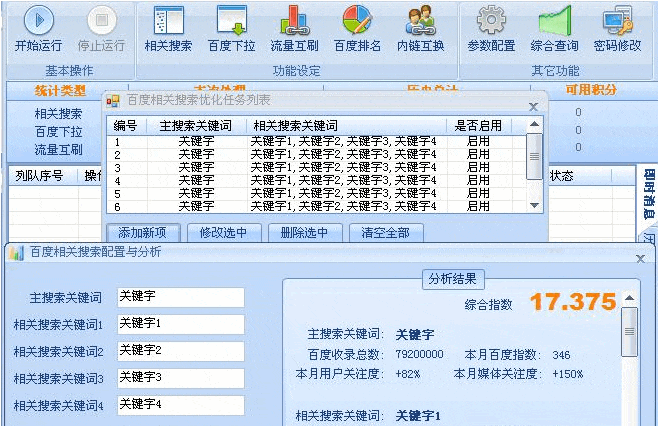
Task: Click the 346 本月百度指数 value
Action: click(561, 355)
